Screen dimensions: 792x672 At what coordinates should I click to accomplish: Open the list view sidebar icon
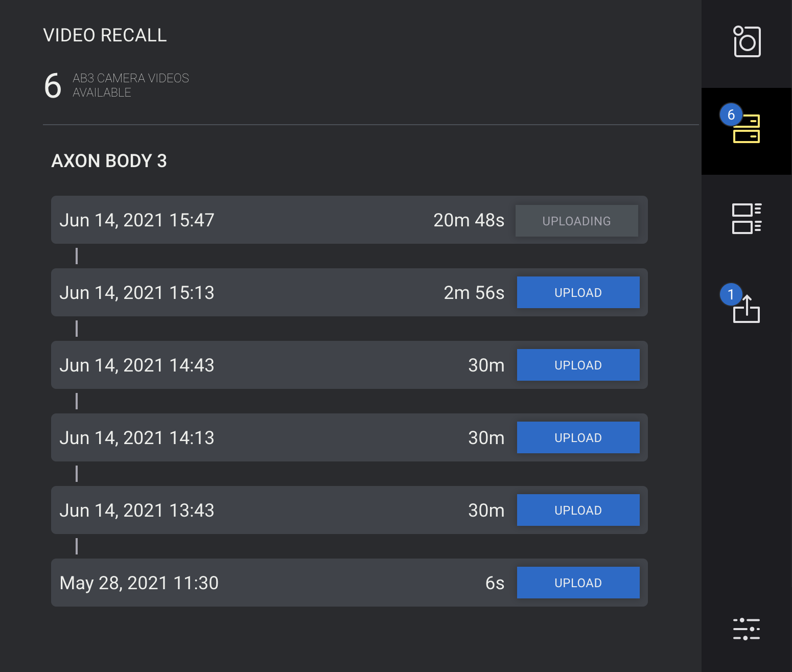(x=747, y=219)
